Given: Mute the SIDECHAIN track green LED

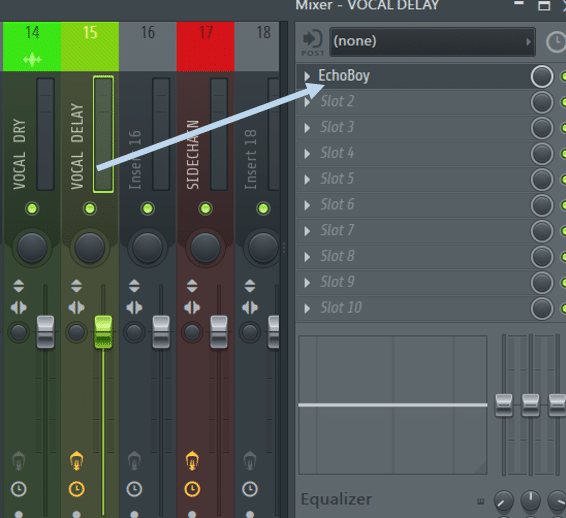Looking at the screenshot, I should click(x=205, y=208).
